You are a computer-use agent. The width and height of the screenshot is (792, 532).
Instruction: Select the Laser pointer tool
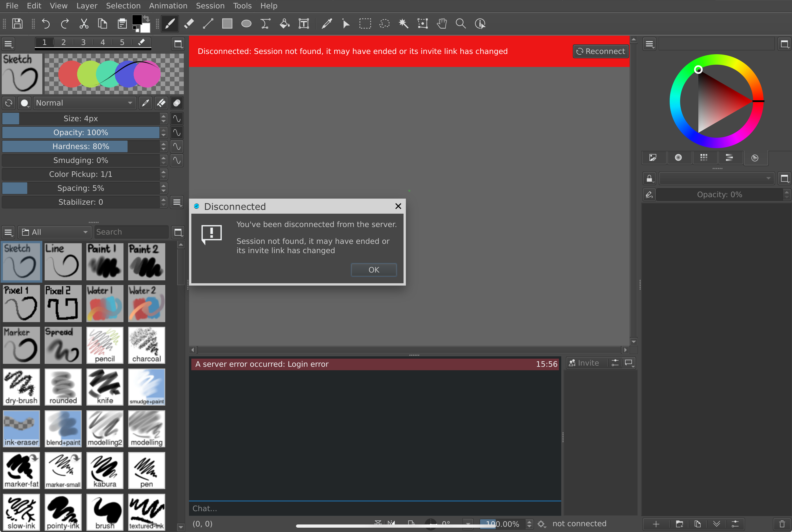346,24
